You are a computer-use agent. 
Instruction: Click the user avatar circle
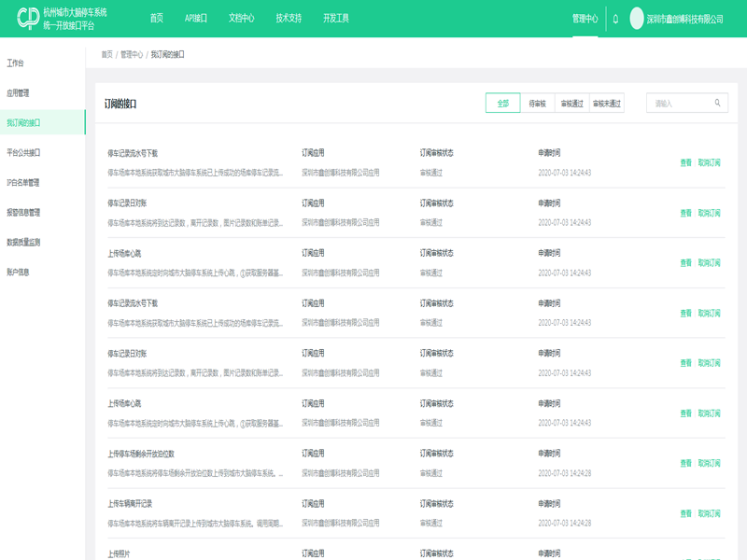(637, 19)
